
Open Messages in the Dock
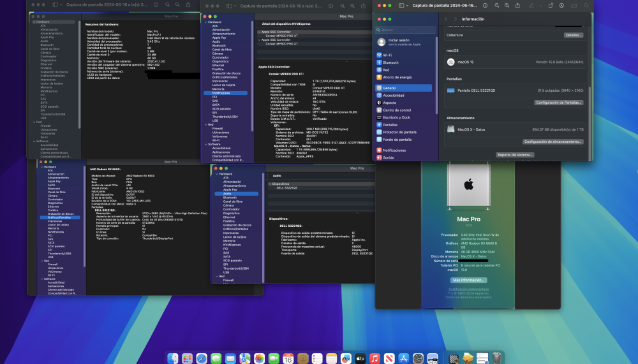216,358
